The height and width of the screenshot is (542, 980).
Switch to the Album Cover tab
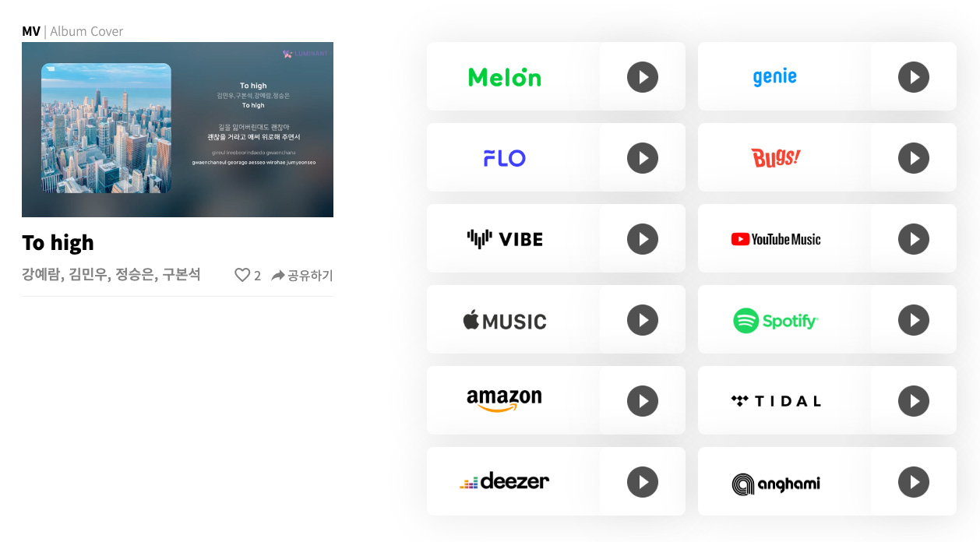pos(86,32)
